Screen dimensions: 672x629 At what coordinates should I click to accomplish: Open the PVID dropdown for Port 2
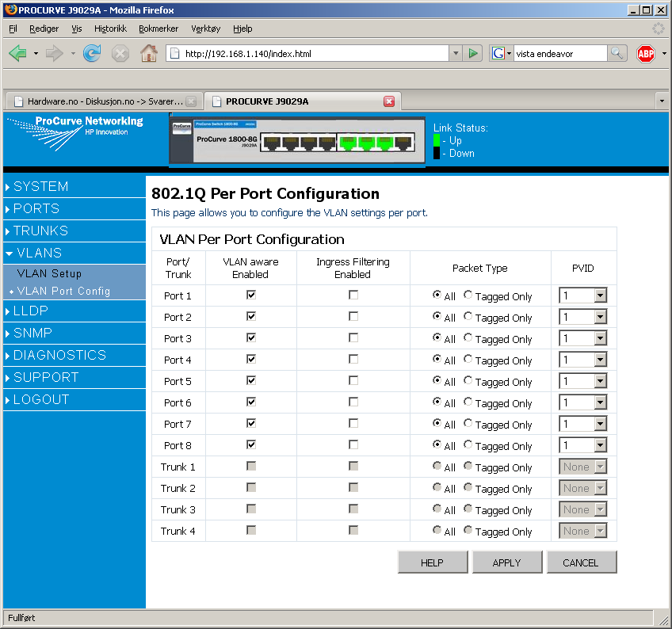tap(600, 317)
